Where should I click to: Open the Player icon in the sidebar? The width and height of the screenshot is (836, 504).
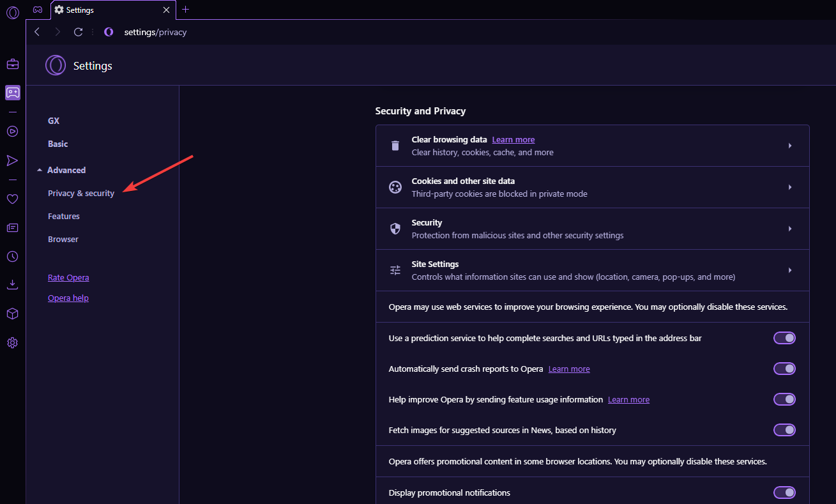coord(13,131)
